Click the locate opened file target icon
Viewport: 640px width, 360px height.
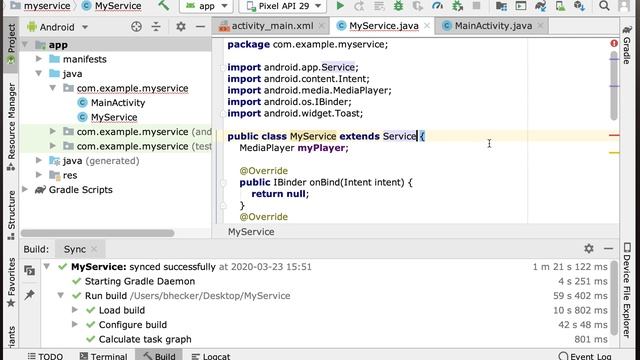click(x=136, y=27)
